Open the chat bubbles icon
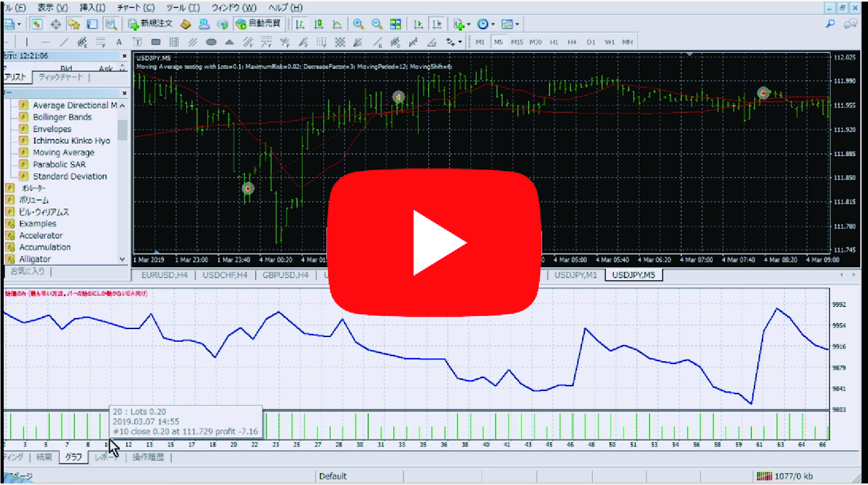The height and width of the screenshot is (485, 868). [850, 24]
